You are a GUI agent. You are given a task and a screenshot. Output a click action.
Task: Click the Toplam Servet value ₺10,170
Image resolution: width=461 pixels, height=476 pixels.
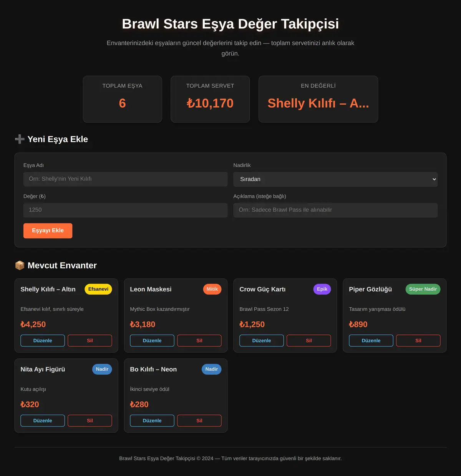(210, 103)
